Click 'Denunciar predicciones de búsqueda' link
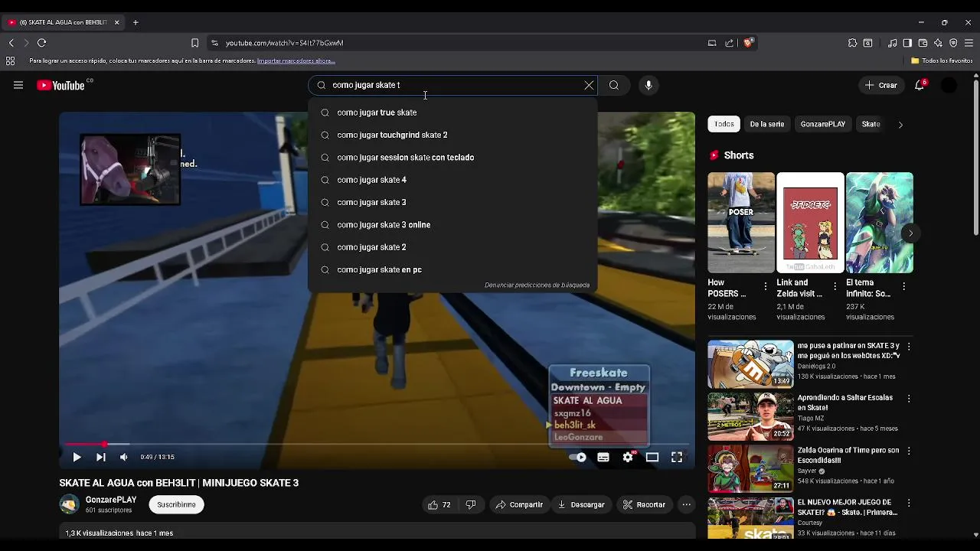 pos(537,285)
